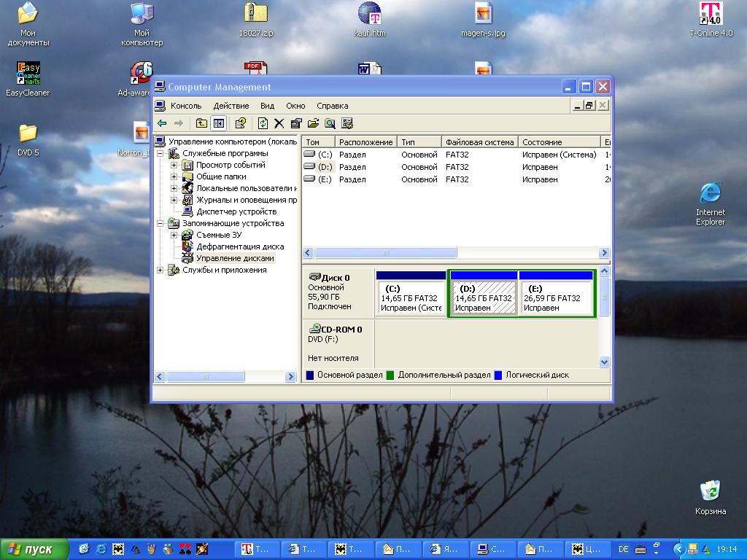
Task: Collapse the Запоминающие устройства tree node
Action: [160, 224]
